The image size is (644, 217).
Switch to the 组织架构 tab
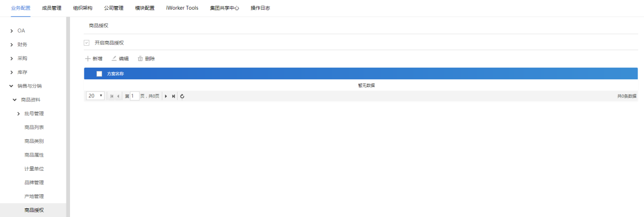click(83, 8)
